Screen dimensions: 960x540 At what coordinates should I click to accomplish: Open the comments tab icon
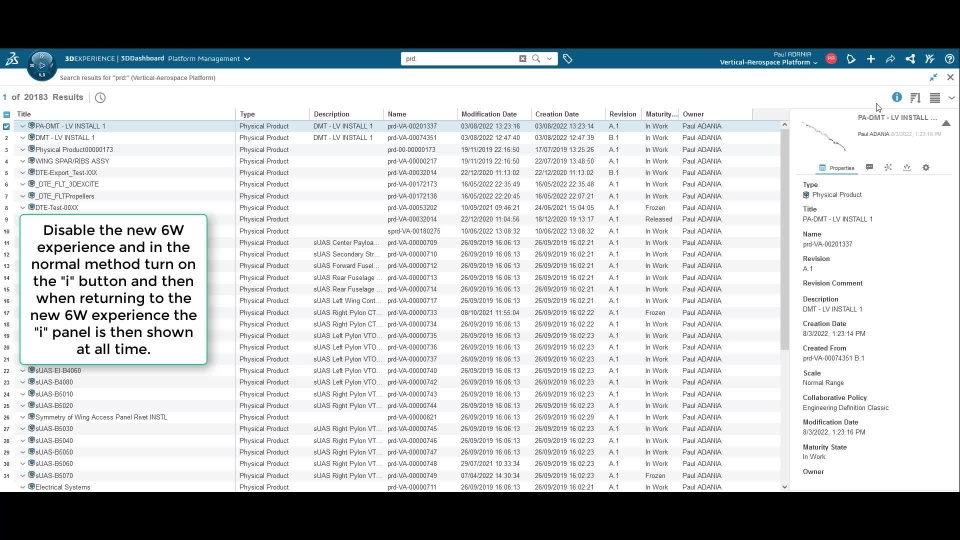point(869,167)
